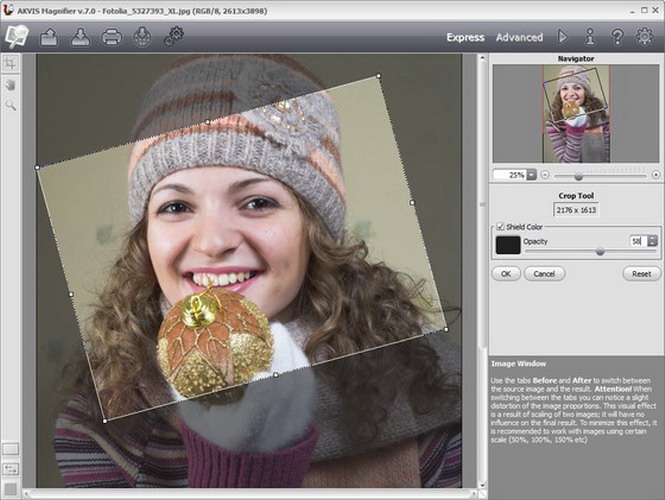
Task: Switch to Advanced mode
Action: [x=520, y=37]
